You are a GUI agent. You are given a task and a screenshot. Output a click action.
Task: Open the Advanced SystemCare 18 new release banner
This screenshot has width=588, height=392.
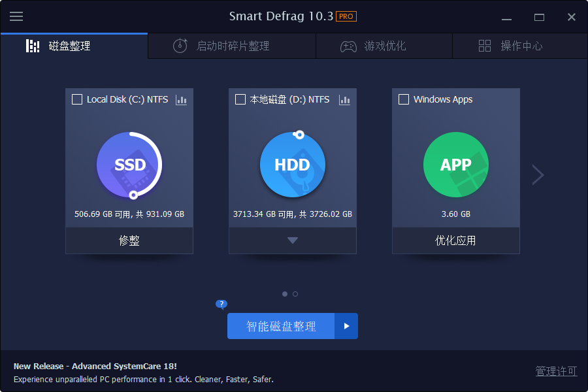coord(95,366)
